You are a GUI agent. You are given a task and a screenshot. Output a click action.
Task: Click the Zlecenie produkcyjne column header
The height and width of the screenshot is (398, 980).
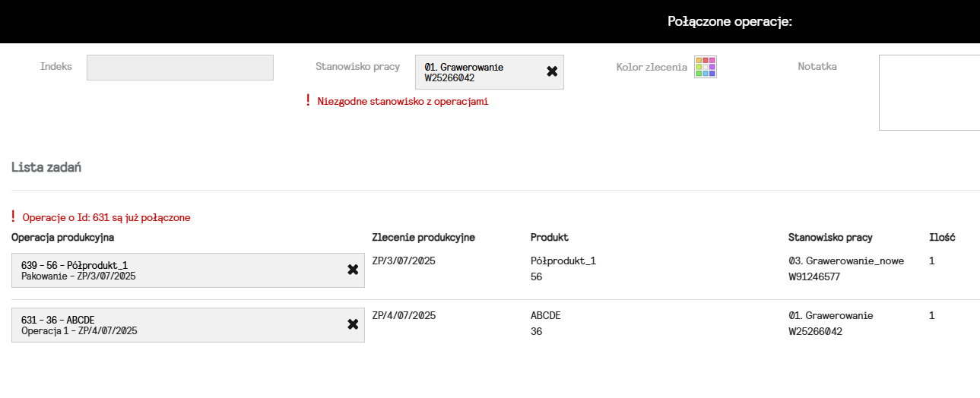pos(423,238)
